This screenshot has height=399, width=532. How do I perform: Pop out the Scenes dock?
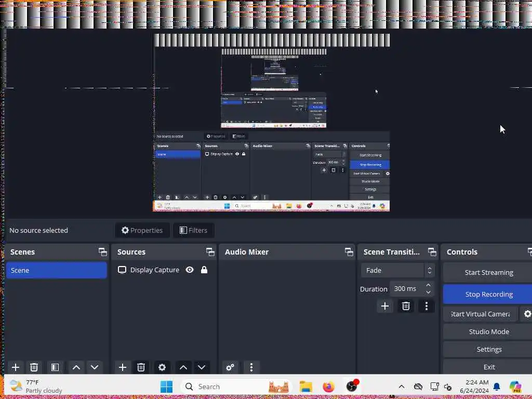[x=102, y=252]
